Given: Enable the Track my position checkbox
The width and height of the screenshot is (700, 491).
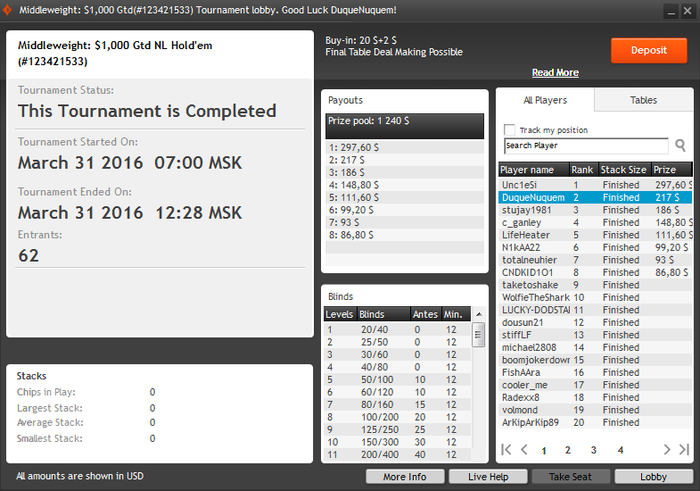Looking at the screenshot, I should pos(509,130).
